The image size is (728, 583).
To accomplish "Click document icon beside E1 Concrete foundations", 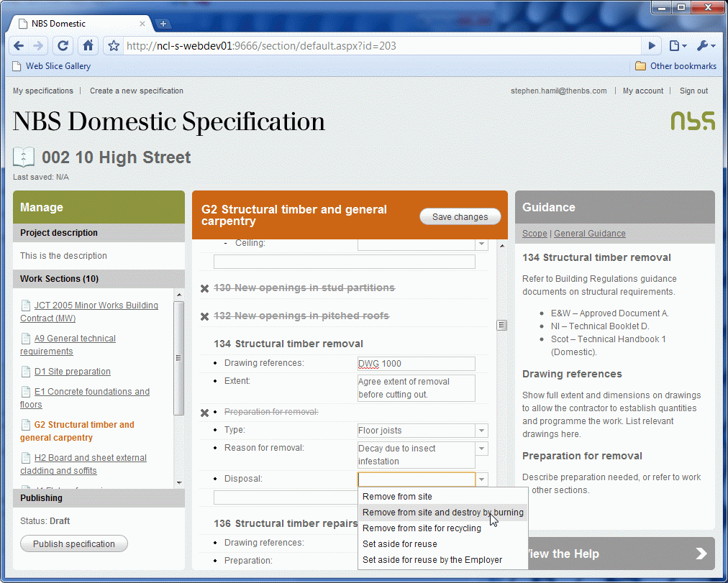I will [x=26, y=392].
